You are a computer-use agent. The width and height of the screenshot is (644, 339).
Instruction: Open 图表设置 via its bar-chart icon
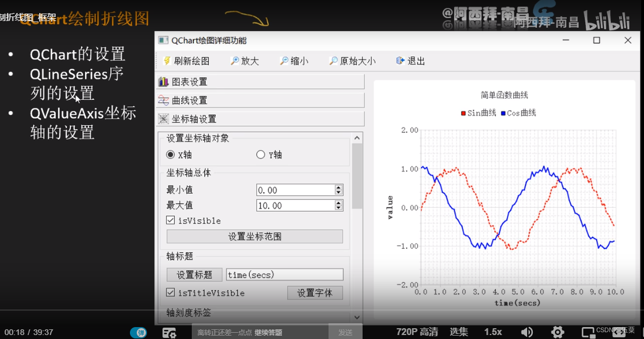point(165,81)
